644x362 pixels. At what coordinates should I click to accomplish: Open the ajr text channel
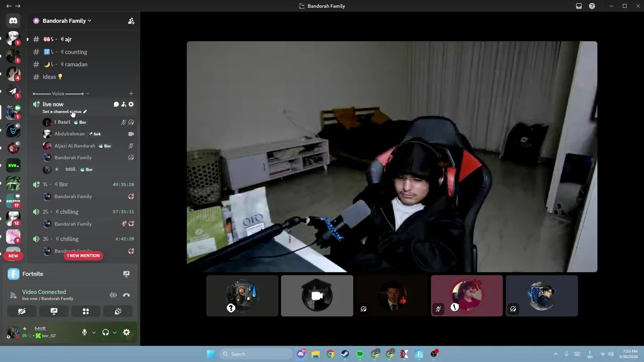pos(83,39)
